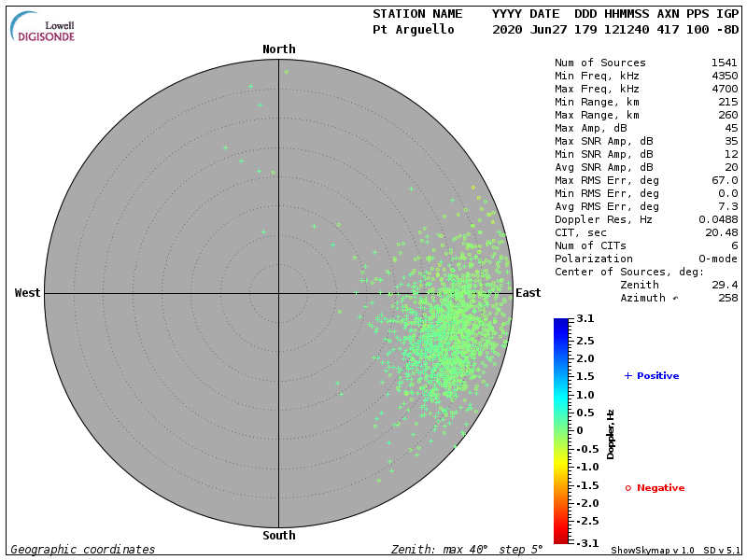Click Max SNR Amp value 35
747x560 pixels.
click(x=731, y=141)
